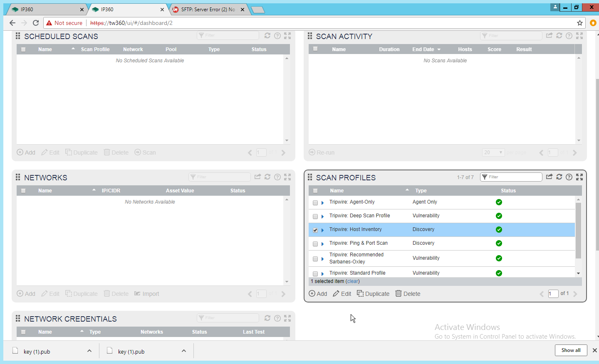Image resolution: width=599 pixels, height=364 pixels.
Task: Export the Scan Profiles list
Action: pyautogui.click(x=549, y=177)
